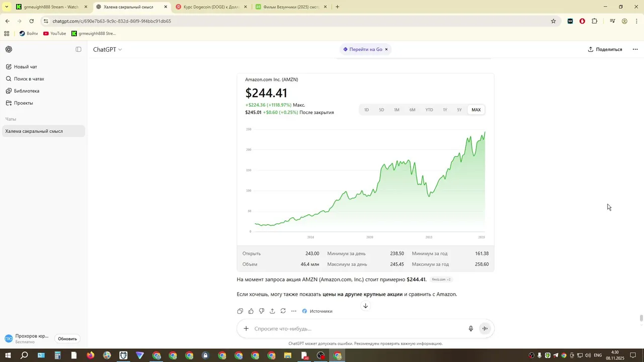Dismiss the 'Перейти на Go' banner

[x=386, y=49]
